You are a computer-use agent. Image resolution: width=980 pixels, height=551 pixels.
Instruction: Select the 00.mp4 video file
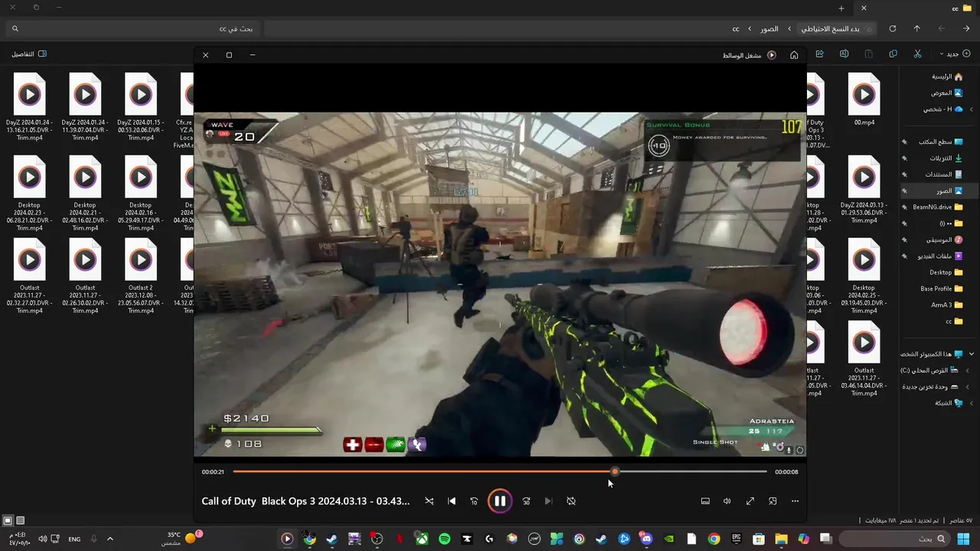(864, 99)
